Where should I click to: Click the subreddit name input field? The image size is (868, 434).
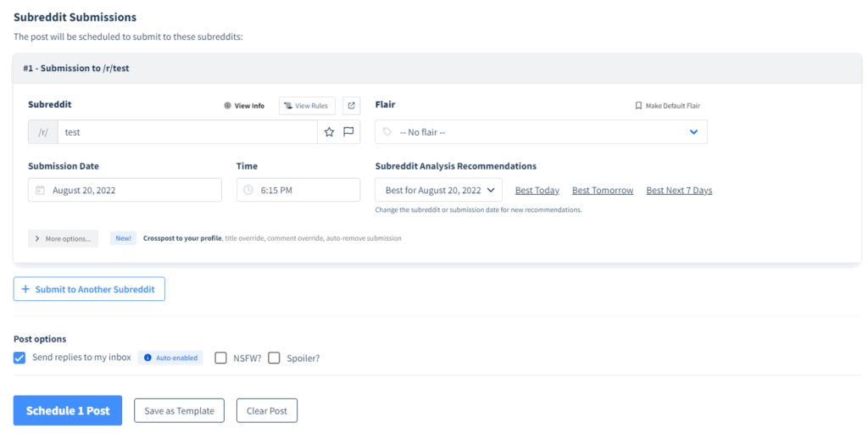coord(187,132)
